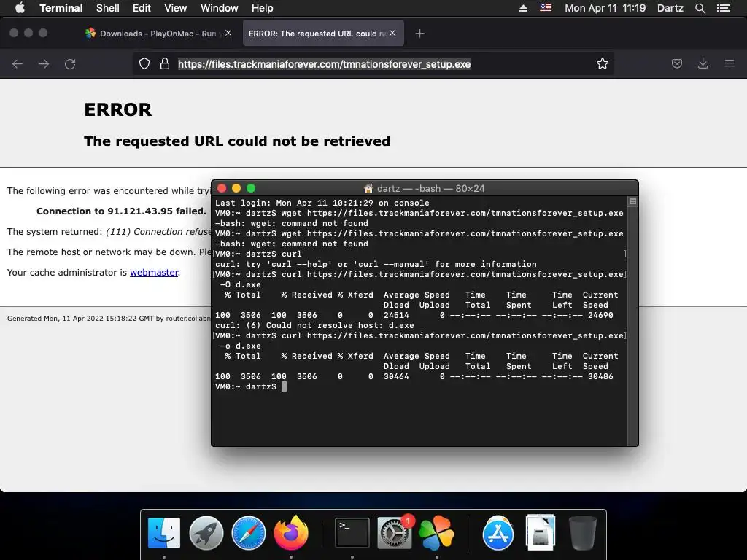Screen dimensions: 747x560
Task: Click the Terminal command prompt cursor
Action: 285,386
